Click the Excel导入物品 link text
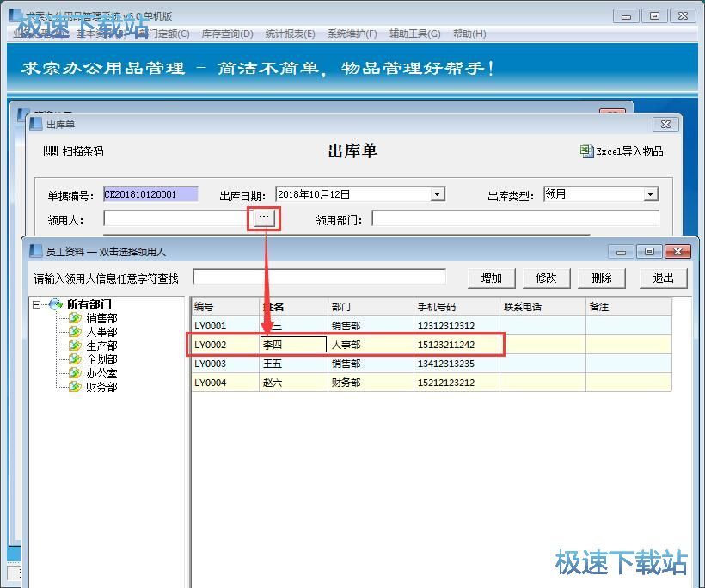Viewport: 705px width, 588px height. 629,151
